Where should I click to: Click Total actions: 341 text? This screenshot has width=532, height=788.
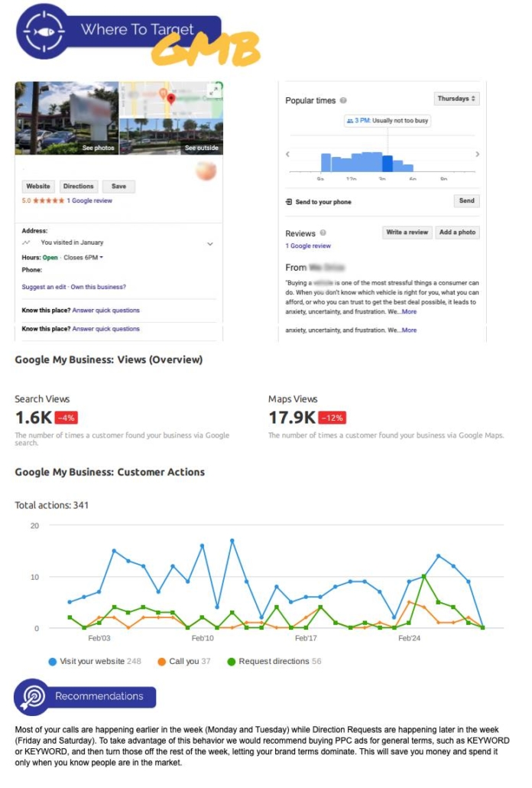coord(52,505)
